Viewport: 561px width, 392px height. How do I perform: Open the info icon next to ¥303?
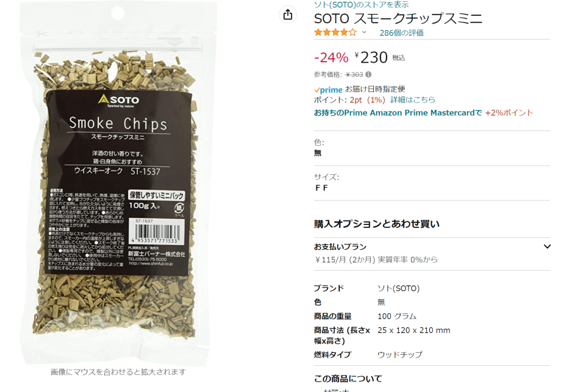pos(368,74)
